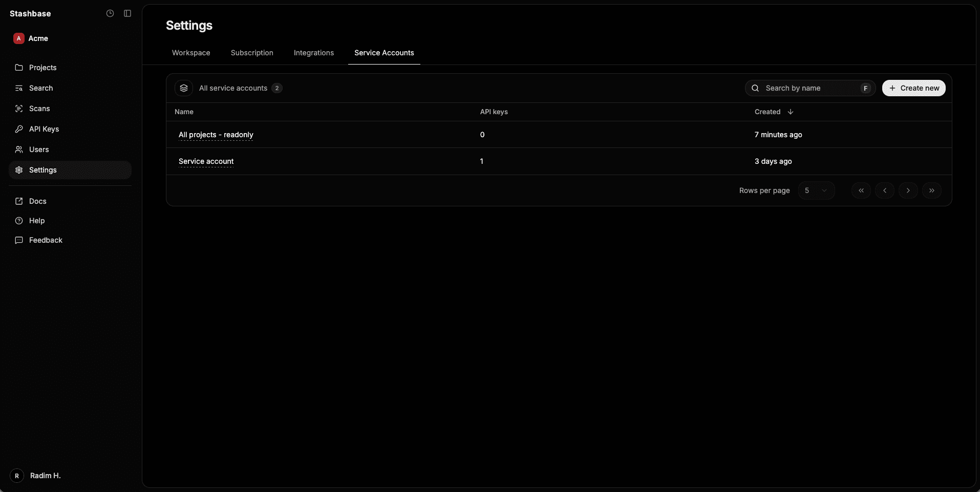Click the Users people icon
The height and width of the screenshot is (492, 980).
click(19, 149)
